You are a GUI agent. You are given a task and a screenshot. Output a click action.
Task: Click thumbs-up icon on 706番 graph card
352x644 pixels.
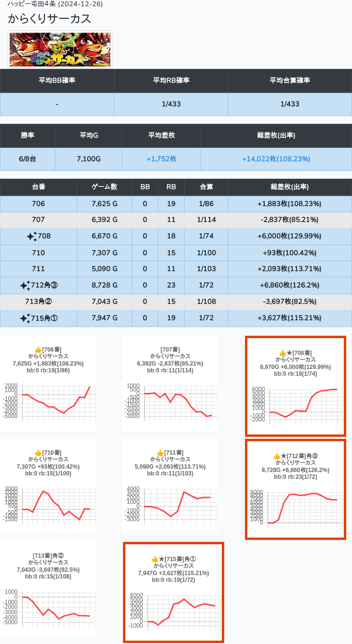[x=38, y=350]
